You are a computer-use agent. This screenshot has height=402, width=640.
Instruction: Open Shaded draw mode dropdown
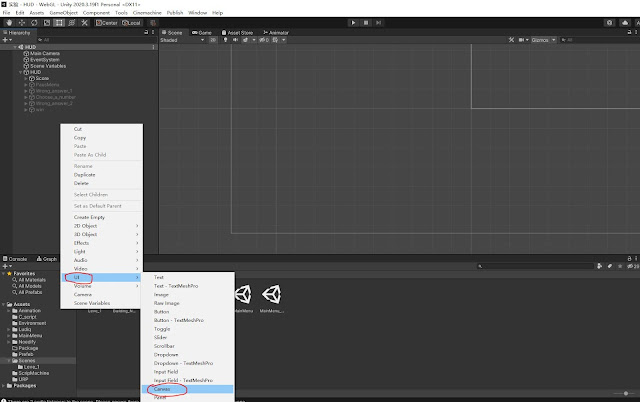pos(182,40)
